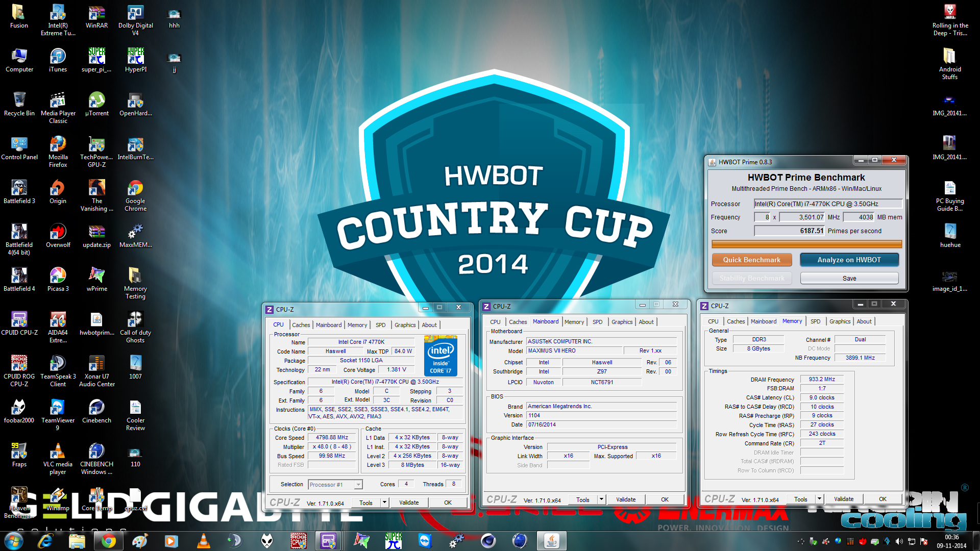980x551 pixels.
Task: Select Mozilla Firefox desktop icon
Action: click(x=58, y=152)
